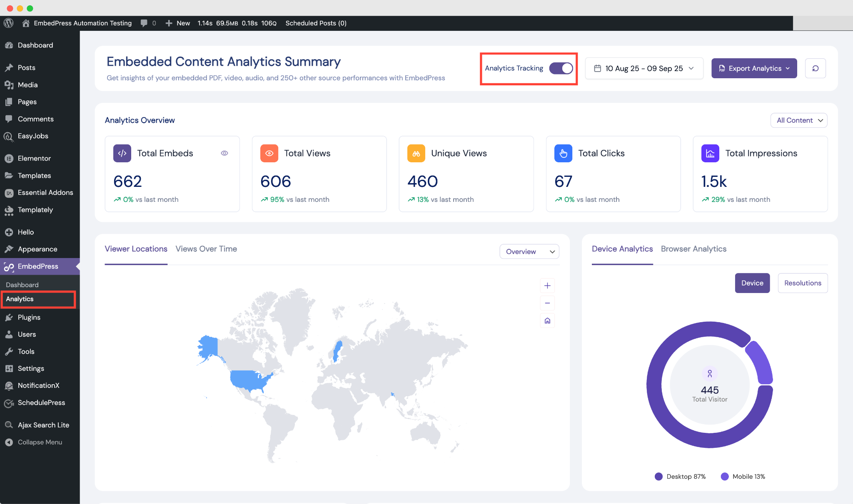Switch to Browser Analytics tab

[x=693, y=249]
